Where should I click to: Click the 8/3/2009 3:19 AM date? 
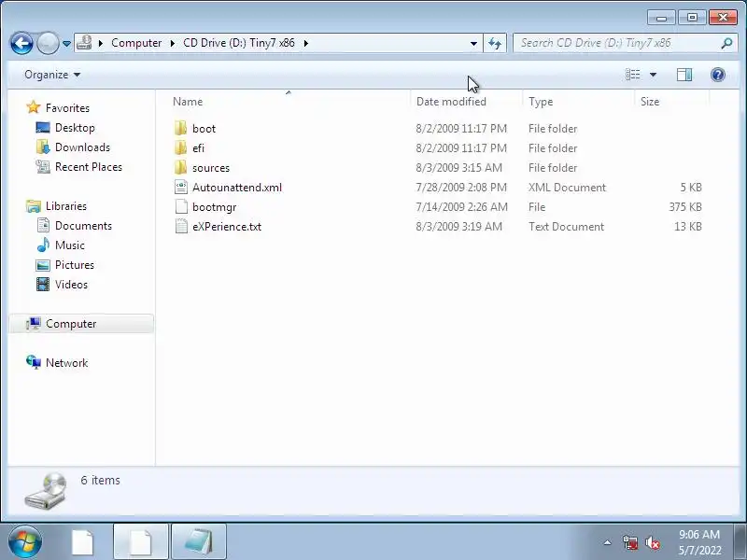[x=458, y=226]
